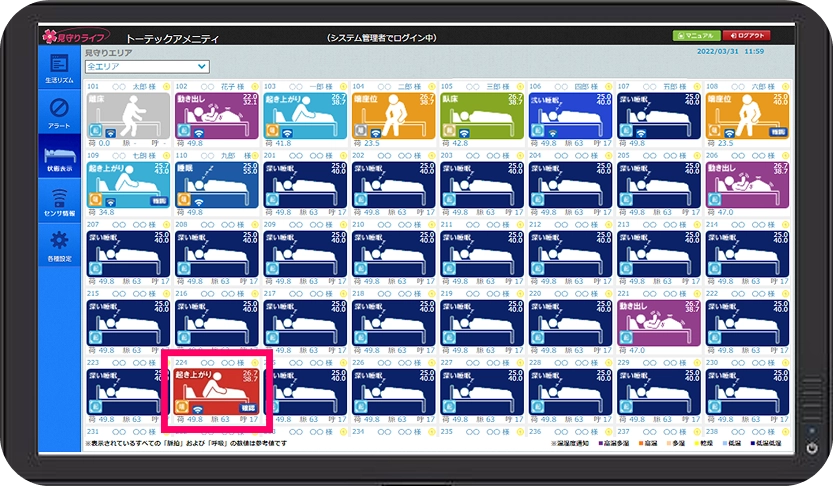Viewport: 834px width, 487px height.
Task: Click the yellow indicator beside room 101
Action: tap(166, 87)
